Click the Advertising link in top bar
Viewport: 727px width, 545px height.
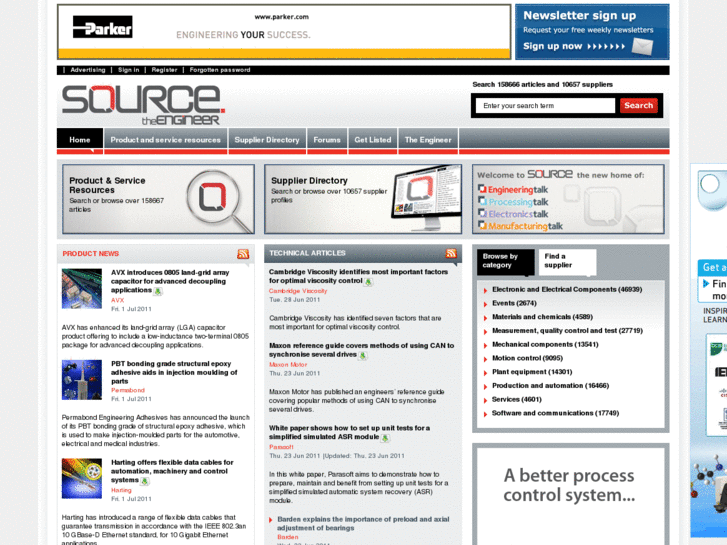88,70
